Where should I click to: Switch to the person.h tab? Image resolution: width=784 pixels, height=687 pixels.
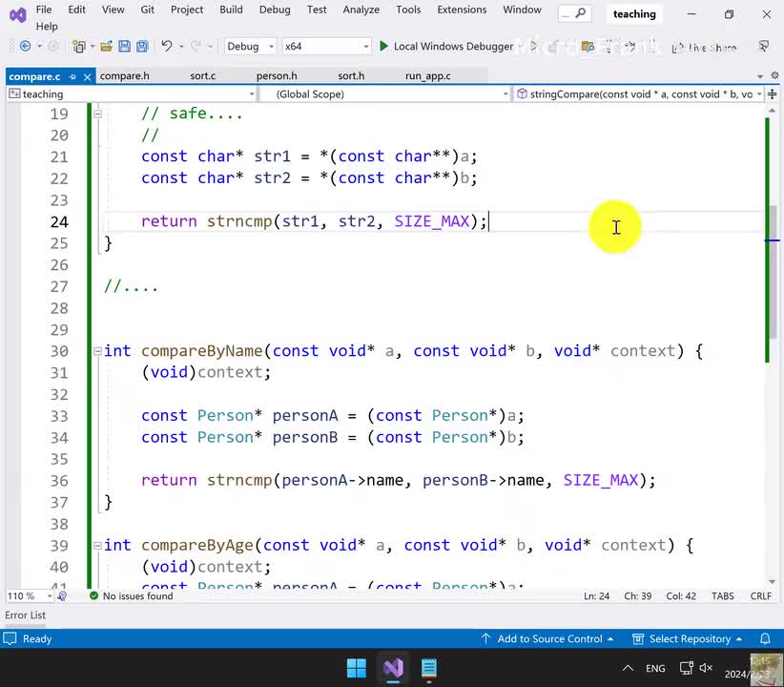[x=277, y=76]
